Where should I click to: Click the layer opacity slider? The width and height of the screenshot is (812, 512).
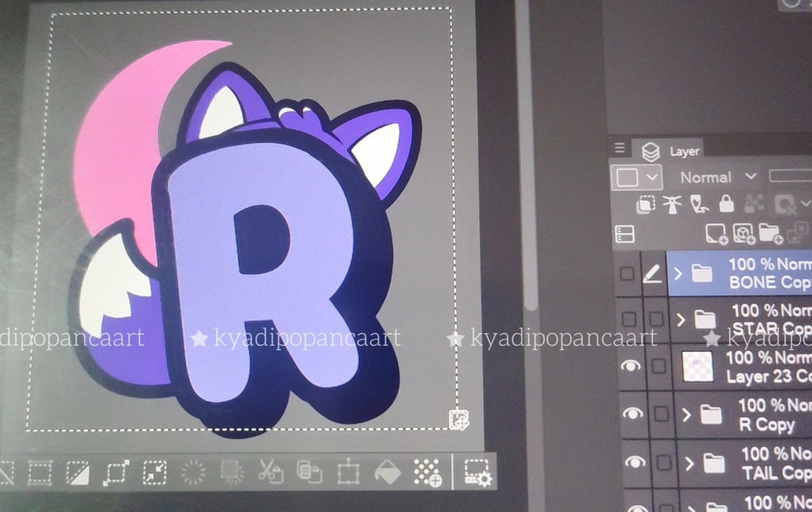[x=790, y=176]
